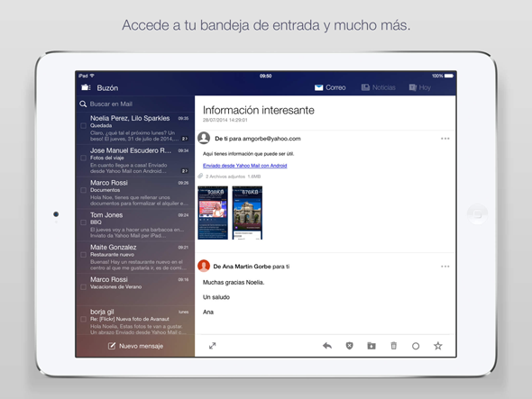Click the reply arrow icon
532x399 pixels.
[x=327, y=346]
